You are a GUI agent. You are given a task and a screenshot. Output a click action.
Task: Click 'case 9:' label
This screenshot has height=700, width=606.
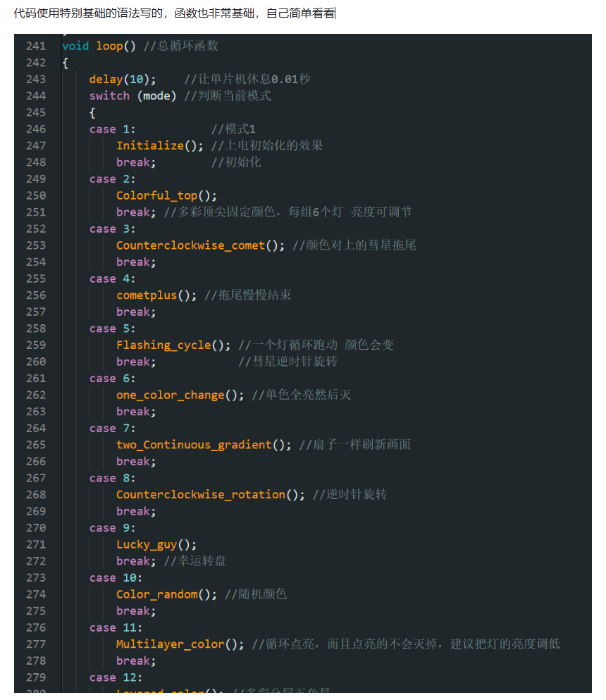tap(113, 528)
